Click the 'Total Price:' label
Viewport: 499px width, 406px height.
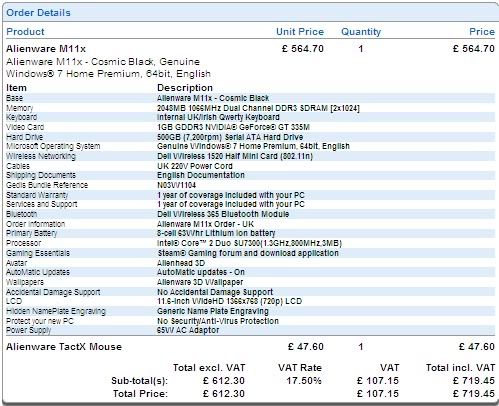pyautogui.click(x=140, y=393)
